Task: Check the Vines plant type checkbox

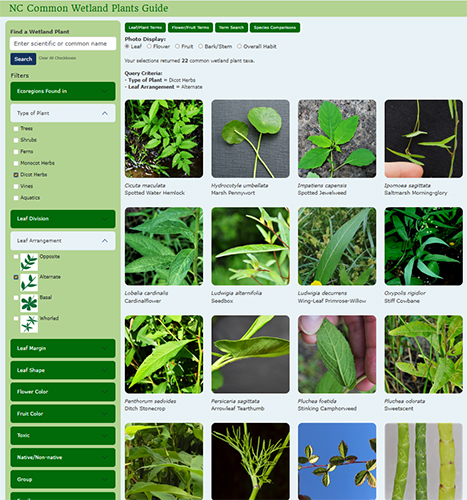Action: (16, 186)
